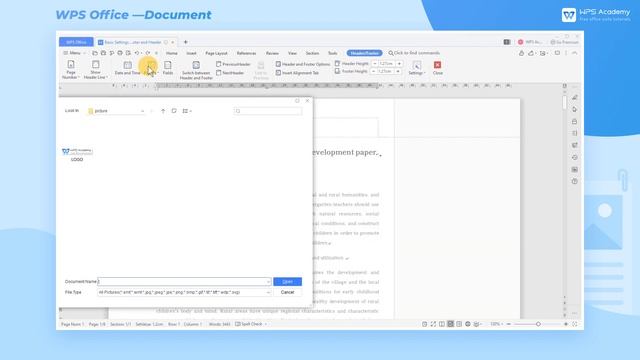
Task: Close the file picker dialog
Action: tap(307, 101)
